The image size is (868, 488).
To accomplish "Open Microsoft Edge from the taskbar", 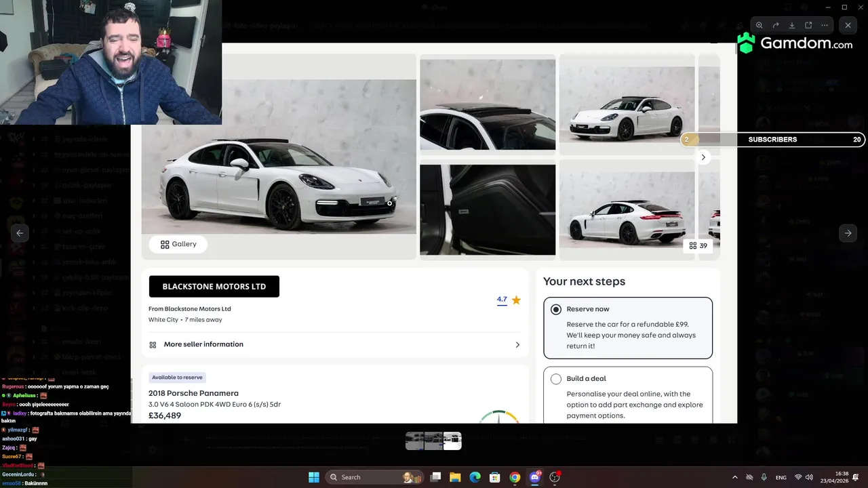I will pos(475,477).
